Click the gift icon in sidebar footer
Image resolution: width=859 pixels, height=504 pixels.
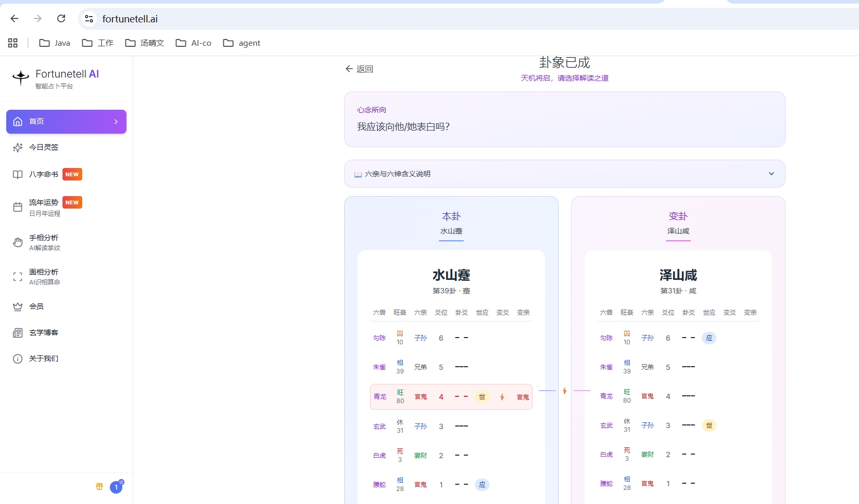coord(99,486)
